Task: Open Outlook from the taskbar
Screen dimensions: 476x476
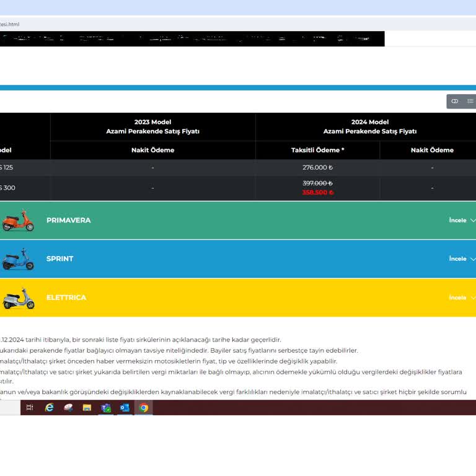Action: tap(125, 407)
